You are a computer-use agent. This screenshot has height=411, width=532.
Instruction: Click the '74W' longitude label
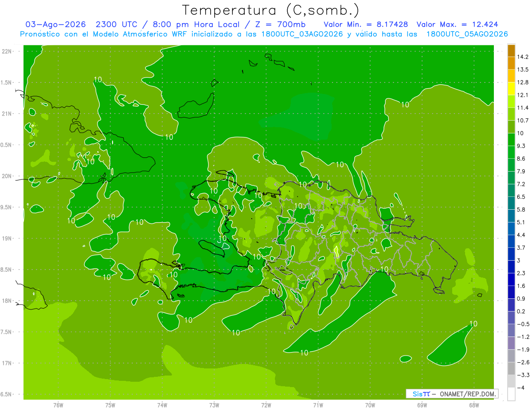pos(162,405)
